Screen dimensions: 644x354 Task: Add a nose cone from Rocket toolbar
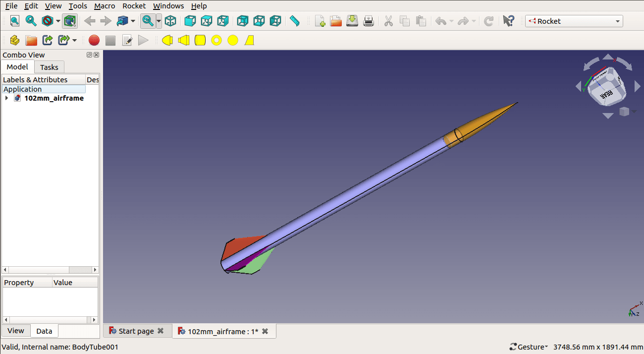(167, 40)
